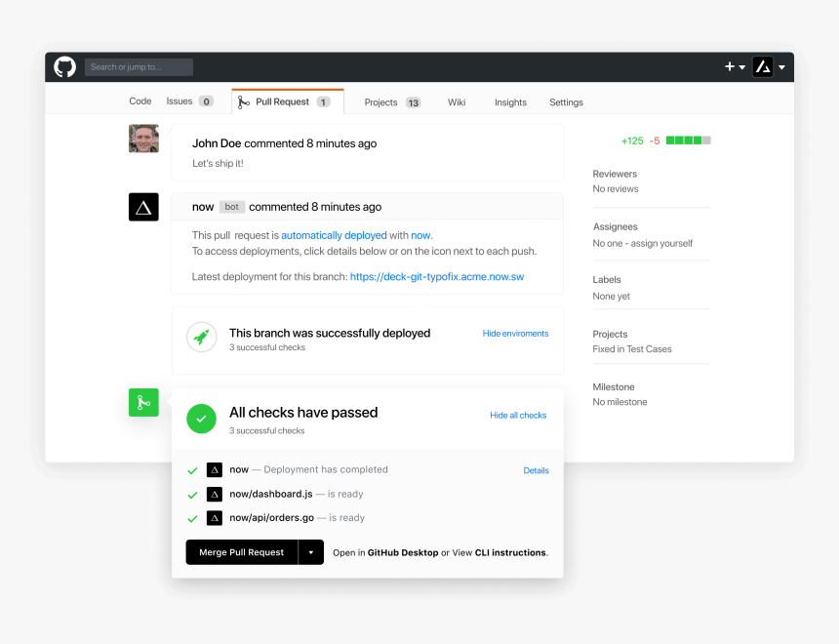839x644 pixels.
Task: Click John Doe's avatar photo
Action: (143, 139)
